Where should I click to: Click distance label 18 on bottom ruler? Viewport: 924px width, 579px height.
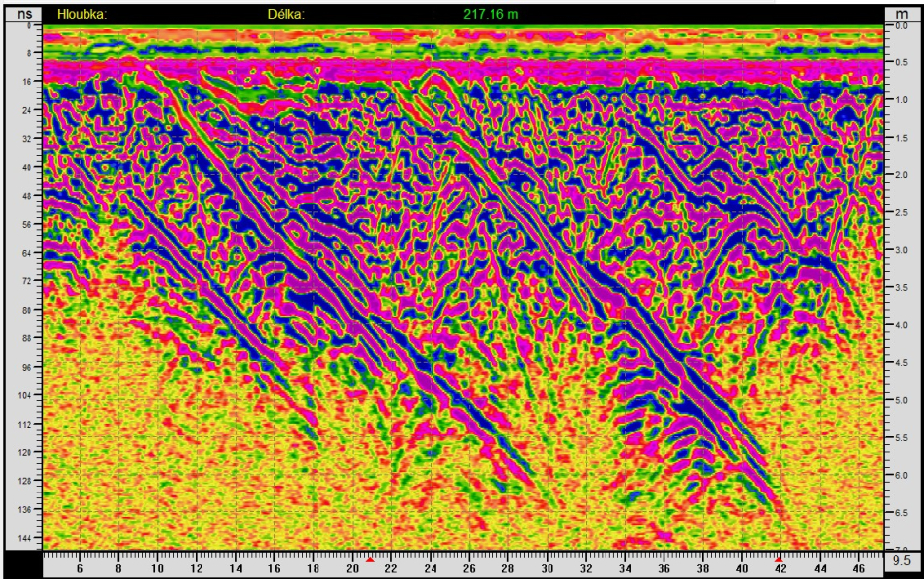tap(313, 569)
